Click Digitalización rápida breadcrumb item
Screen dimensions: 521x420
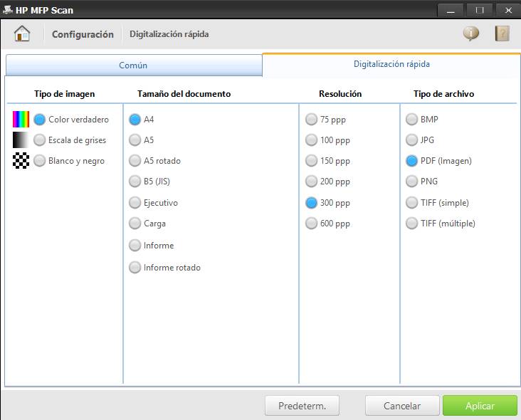(x=169, y=34)
